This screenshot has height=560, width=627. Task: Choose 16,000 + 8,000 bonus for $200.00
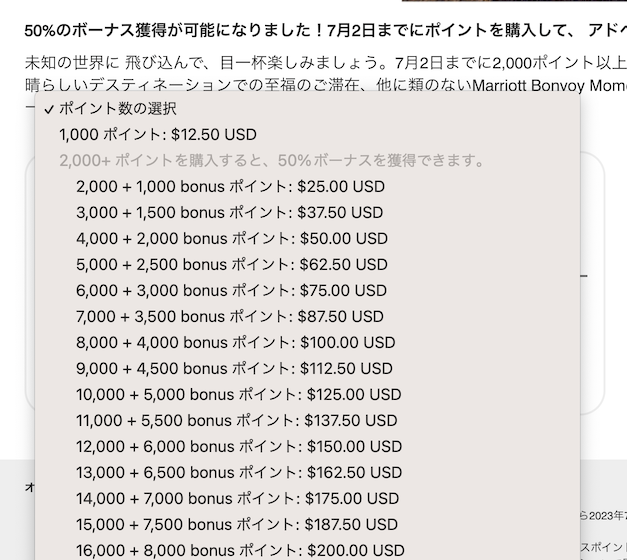(x=307, y=550)
